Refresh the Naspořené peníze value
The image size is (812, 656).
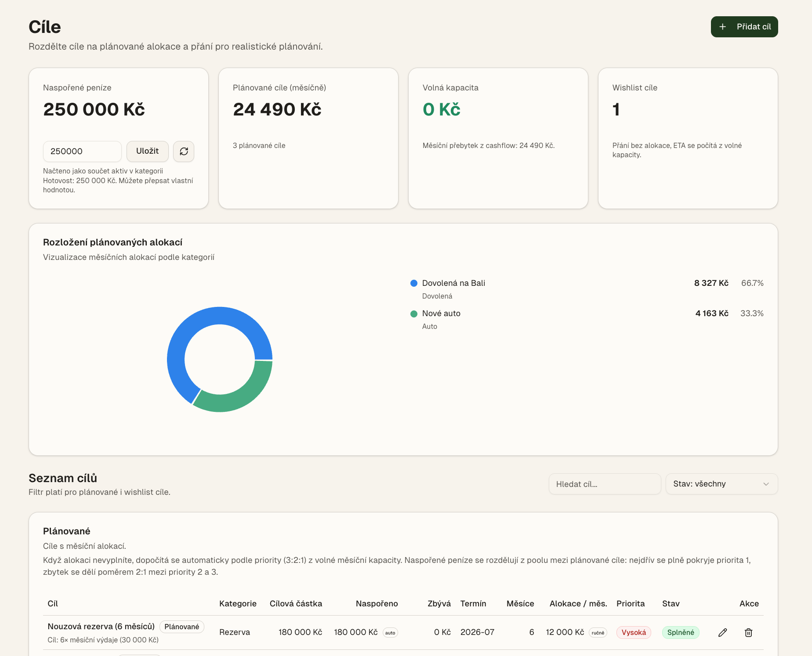pos(184,151)
